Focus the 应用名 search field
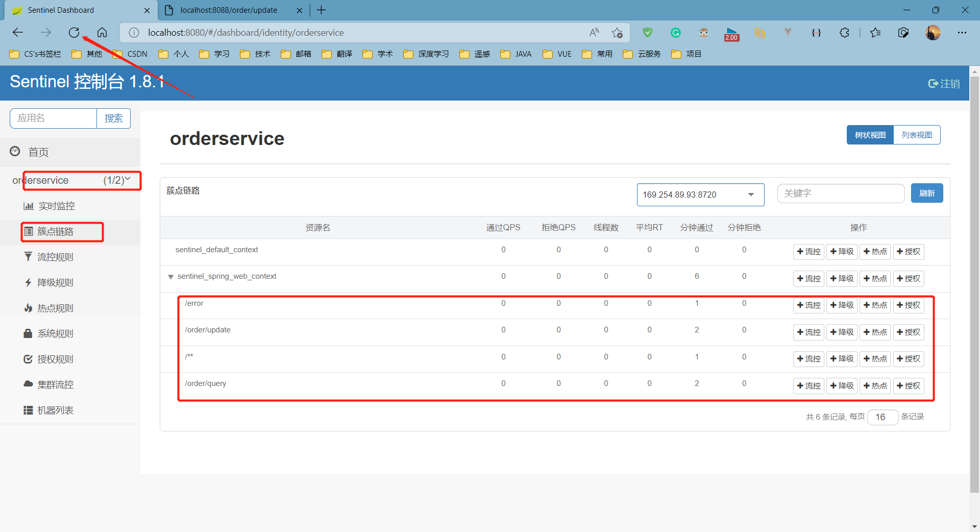The height and width of the screenshot is (532, 980). point(54,118)
